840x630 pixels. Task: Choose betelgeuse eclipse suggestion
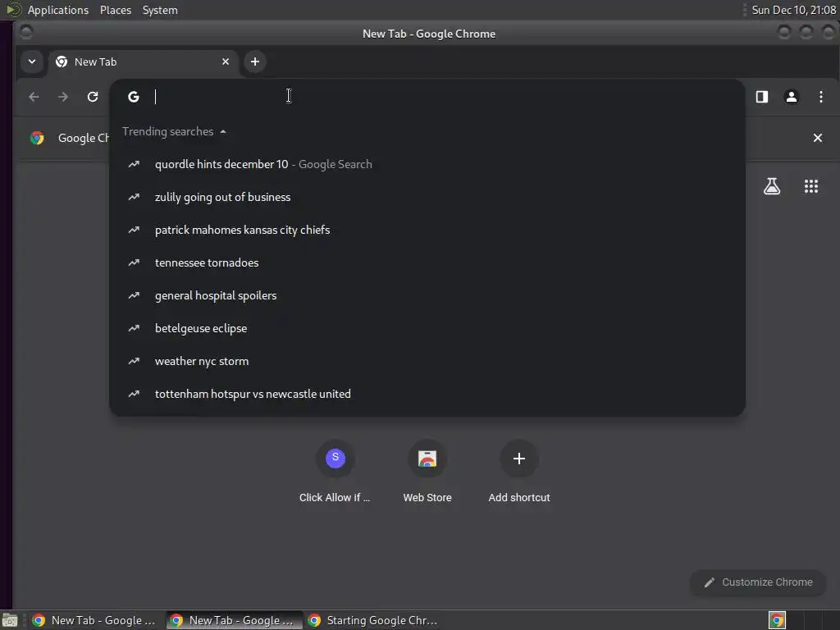point(427,328)
